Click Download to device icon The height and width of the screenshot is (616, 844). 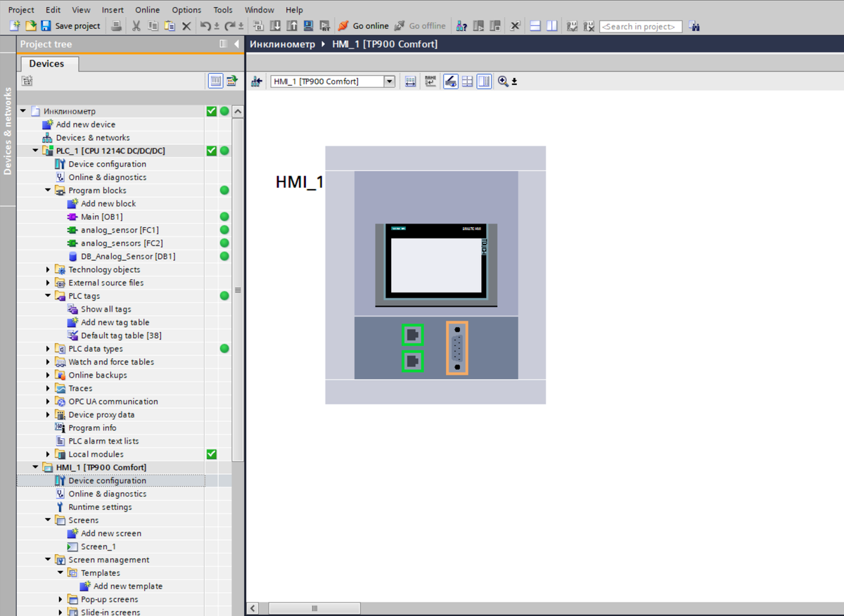[x=275, y=26]
